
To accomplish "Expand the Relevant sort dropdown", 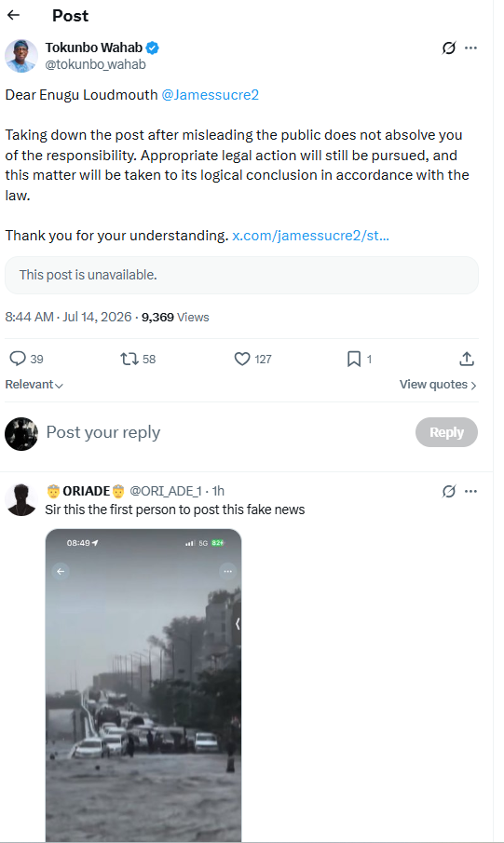I will (x=34, y=385).
